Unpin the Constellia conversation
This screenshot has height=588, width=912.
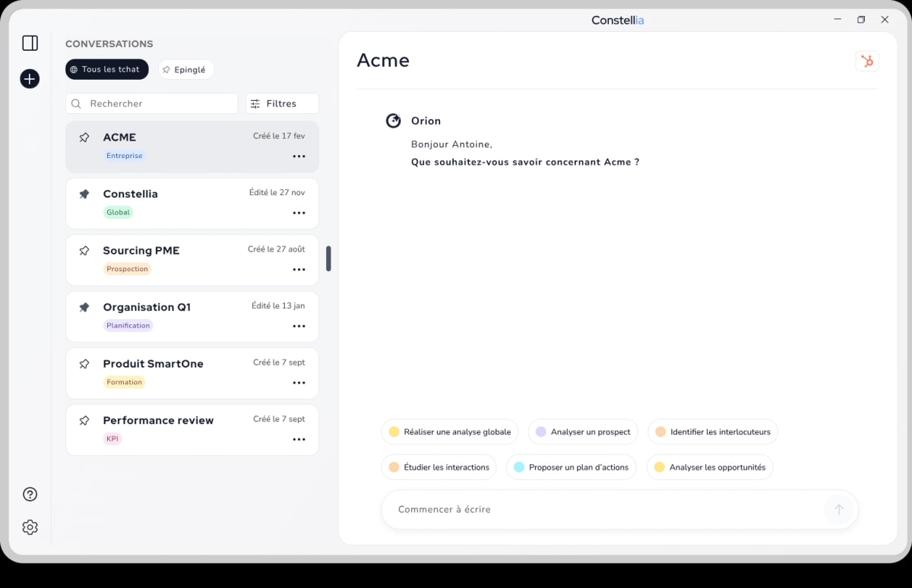84,194
